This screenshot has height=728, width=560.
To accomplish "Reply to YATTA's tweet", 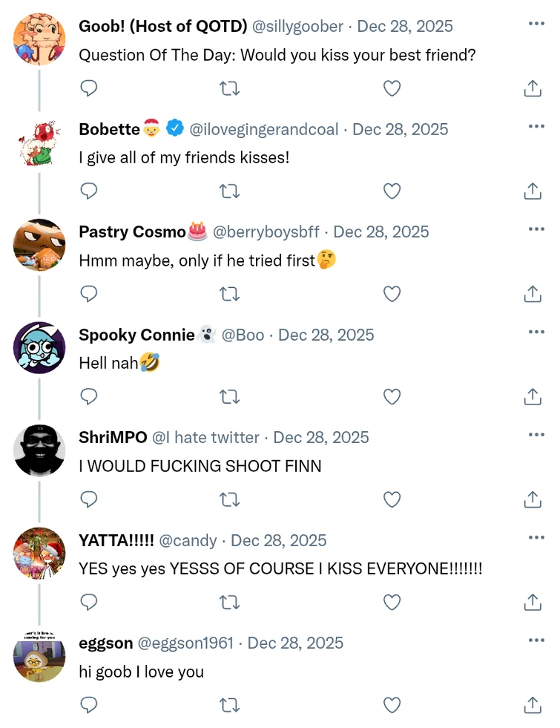I will coord(89,603).
